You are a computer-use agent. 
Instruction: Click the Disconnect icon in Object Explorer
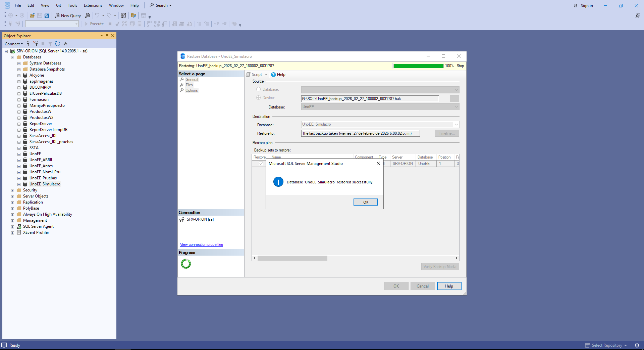pos(36,44)
